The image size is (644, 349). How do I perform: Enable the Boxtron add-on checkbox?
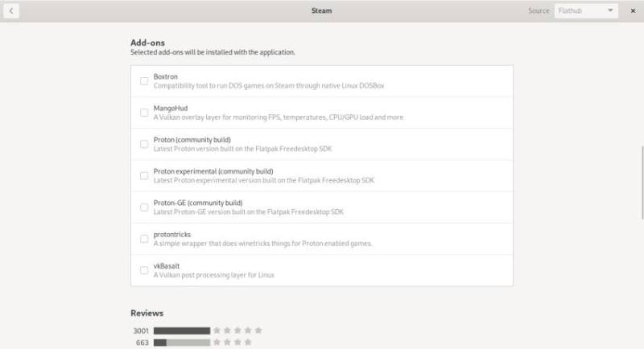144,81
